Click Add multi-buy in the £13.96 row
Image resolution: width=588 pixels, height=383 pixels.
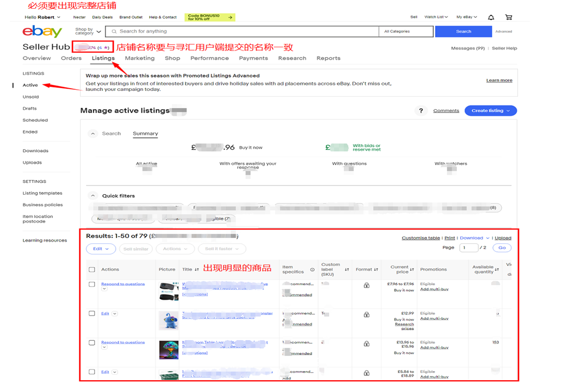click(x=434, y=348)
